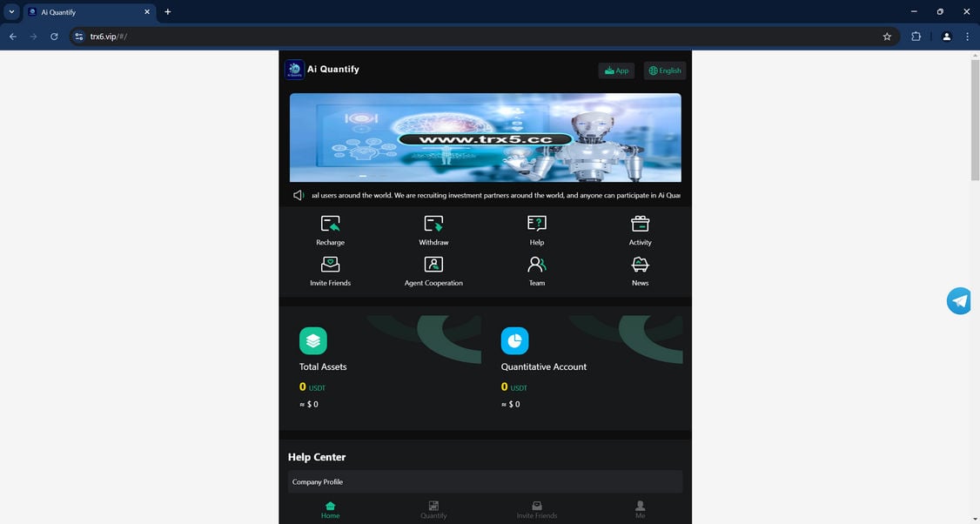The image size is (980, 524).
Task: Switch to the Quantify bottom tab
Action: pyautogui.click(x=433, y=510)
